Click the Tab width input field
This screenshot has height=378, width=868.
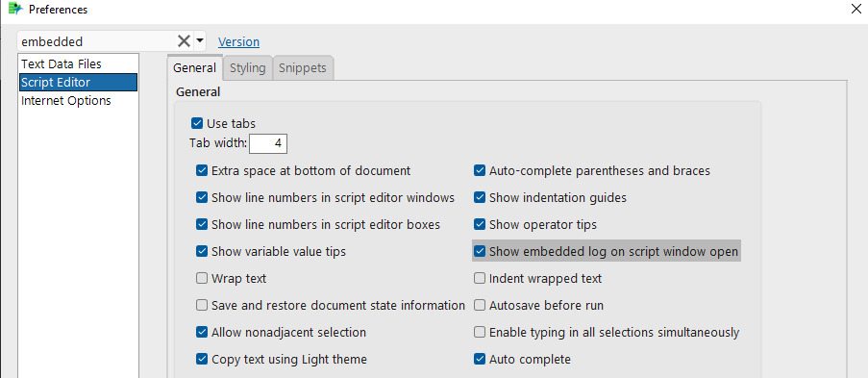[268, 144]
